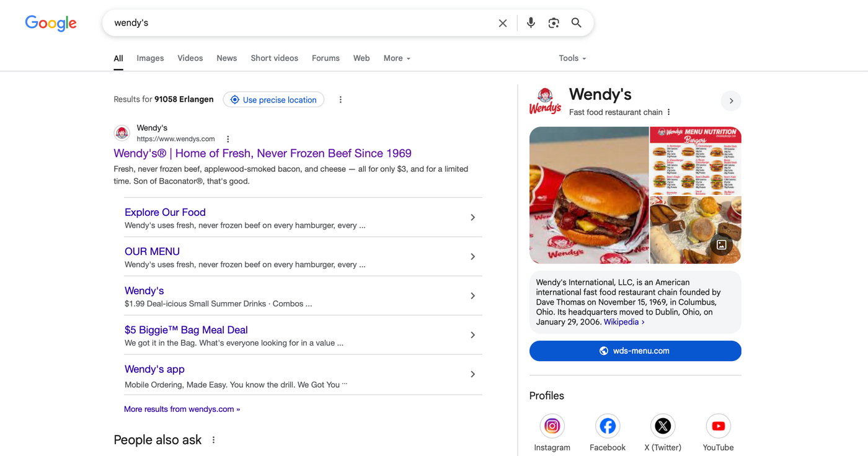This screenshot has width=868, height=456.
Task: Expand the '$5 Biggie Bag Meal Deal' chevron
Action: (x=472, y=335)
